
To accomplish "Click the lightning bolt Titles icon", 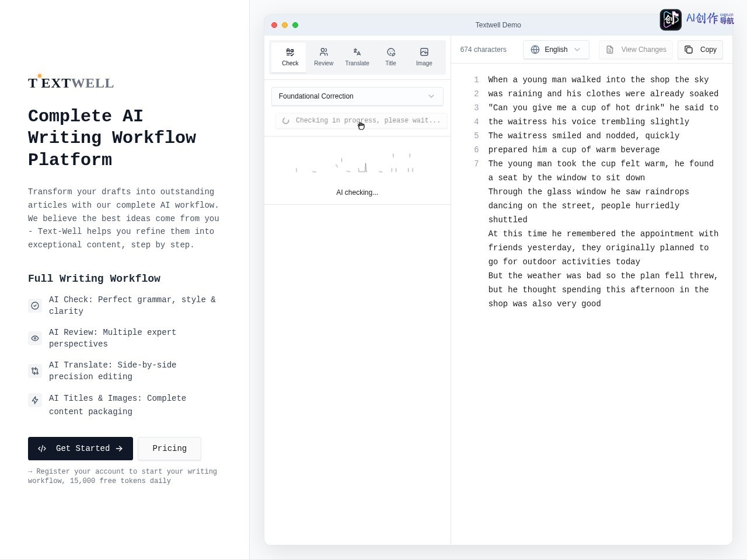I will 35,400.
